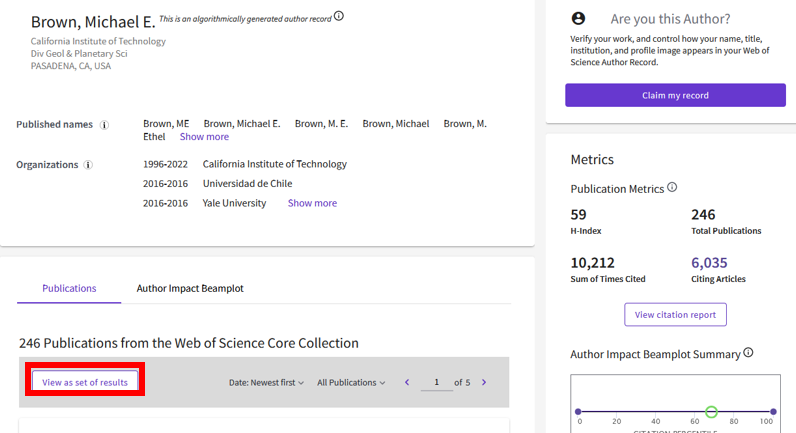
Task: Click Author Impact Beamplot Summary info icon
Action: click(748, 352)
